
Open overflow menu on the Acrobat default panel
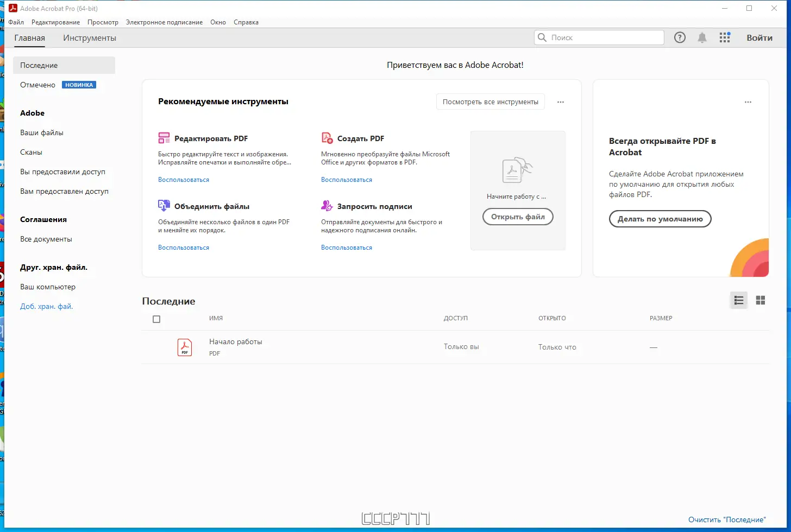(748, 102)
